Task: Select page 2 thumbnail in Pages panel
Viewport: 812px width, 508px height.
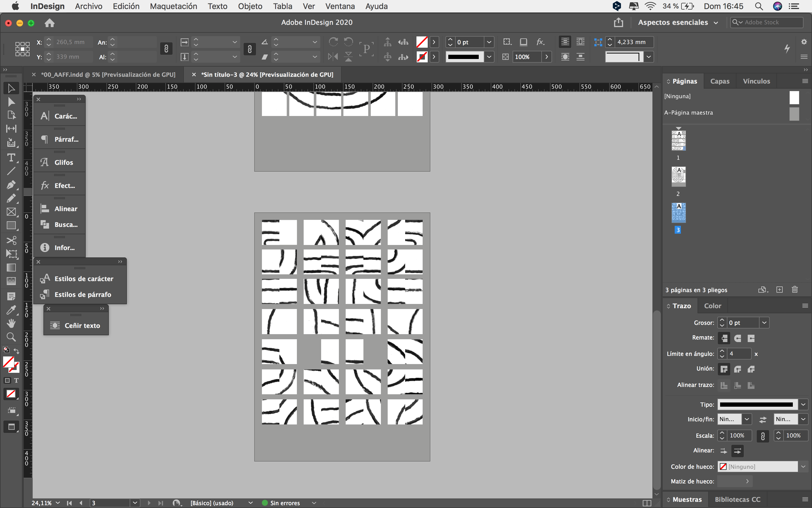Action: click(678, 177)
